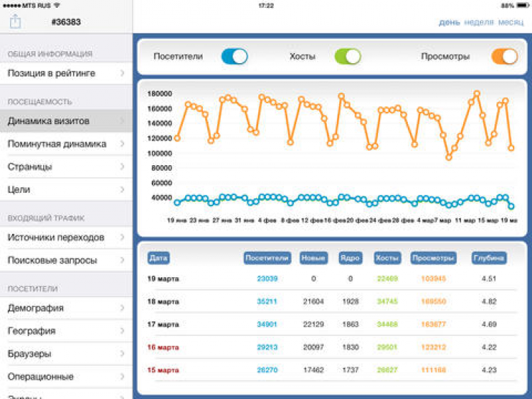Image resolution: width=532 pixels, height=399 pixels.
Task: Switch to день period view
Action: click(449, 23)
